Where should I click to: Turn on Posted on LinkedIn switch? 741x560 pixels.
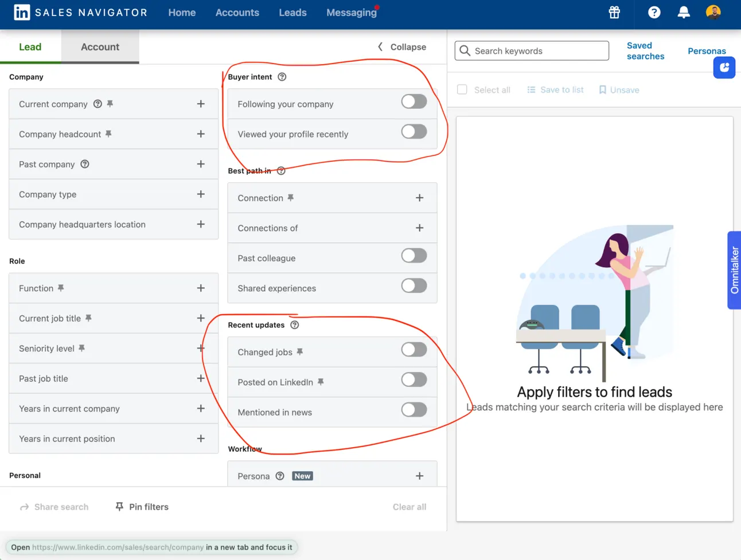click(x=414, y=380)
